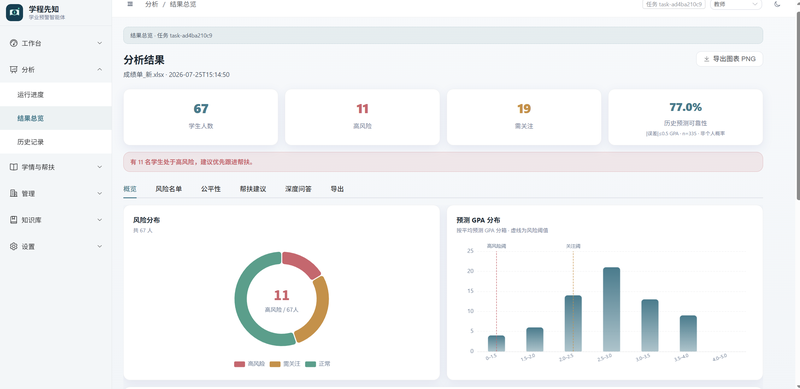800x389 pixels.
Task: Click the 关注阈 threshold label
Action: click(573, 246)
